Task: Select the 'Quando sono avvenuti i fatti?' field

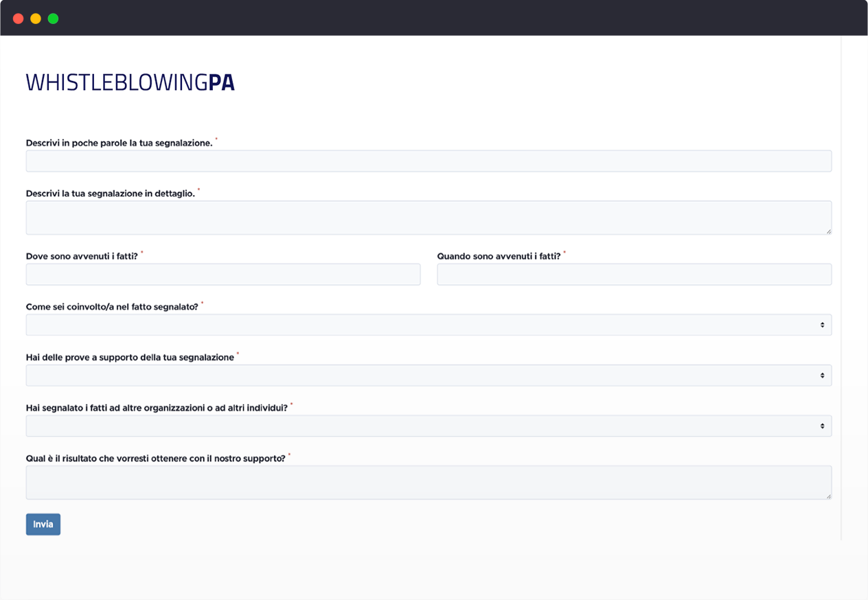Action: point(635,275)
